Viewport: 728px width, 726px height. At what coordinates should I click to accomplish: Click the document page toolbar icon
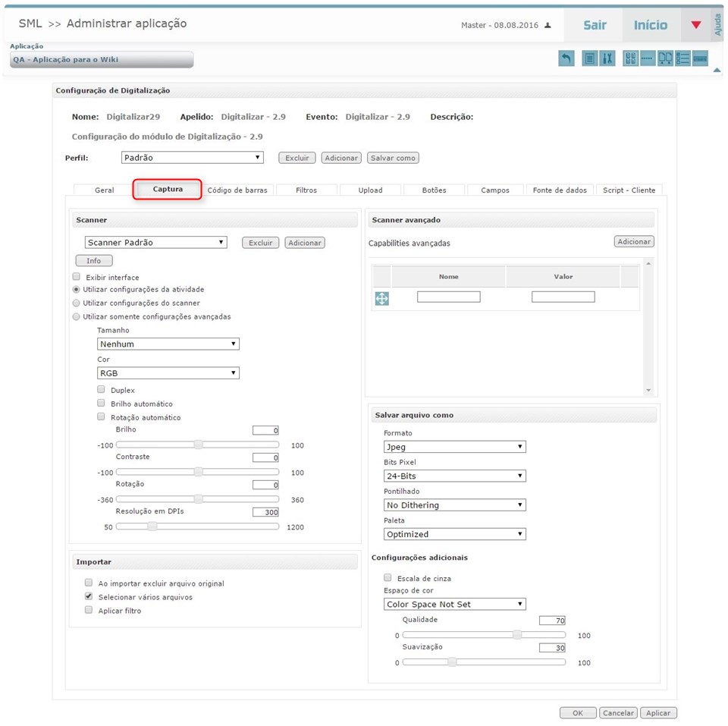589,58
